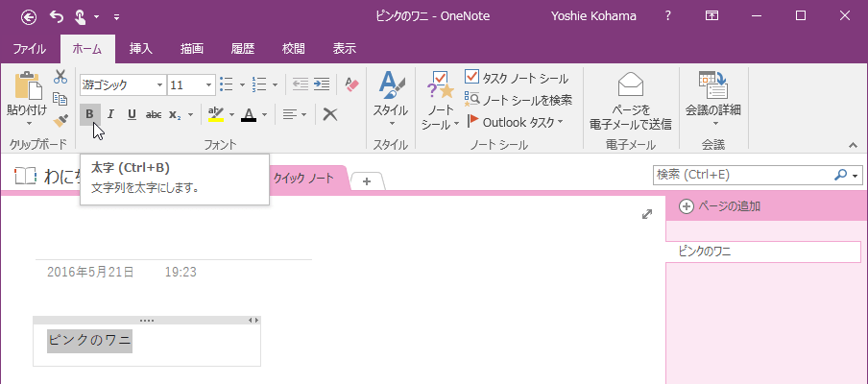The width and height of the screenshot is (868, 384).
Task: Open the Outlook タスク dropdown
Action: (x=516, y=122)
